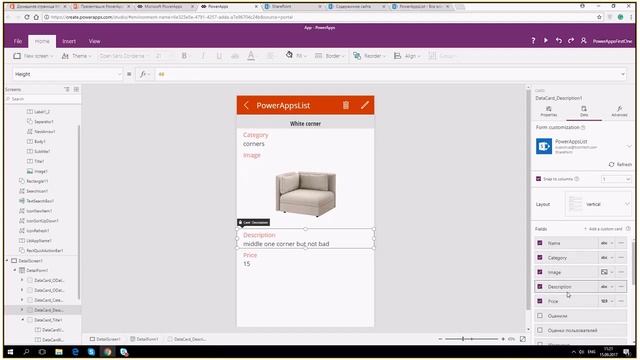Screen dimensions: 640x360
Task: Uncheck the Name field checkbox
Action: [540, 243]
